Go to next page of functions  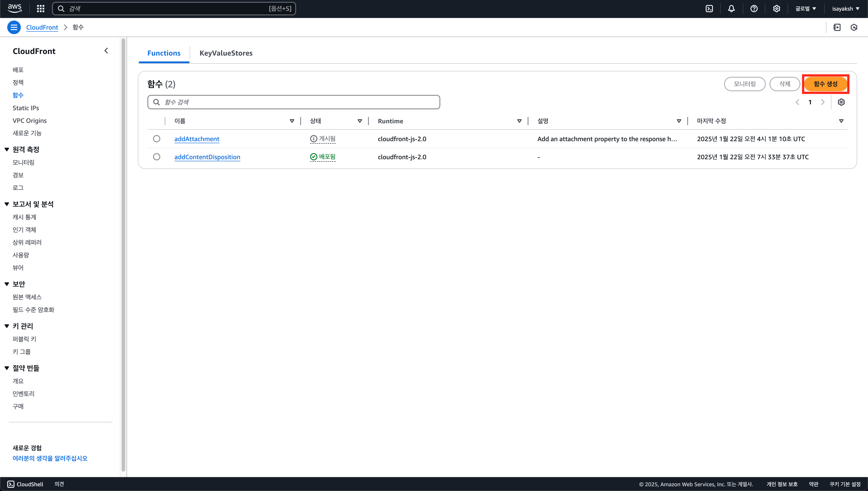click(x=823, y=102)
